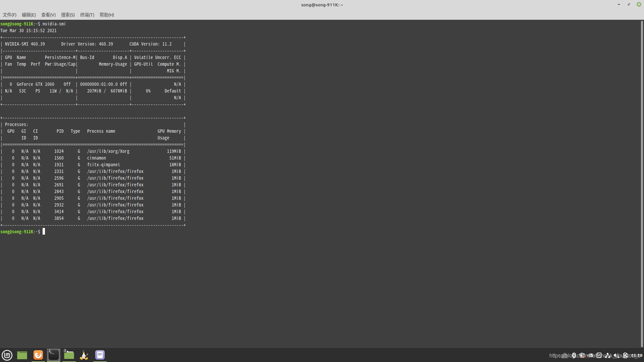Open the 查看(V) menu

48,15
